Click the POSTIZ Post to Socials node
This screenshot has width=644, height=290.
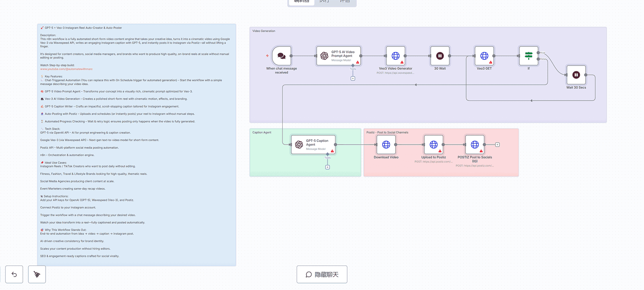[x=475, y=145]
